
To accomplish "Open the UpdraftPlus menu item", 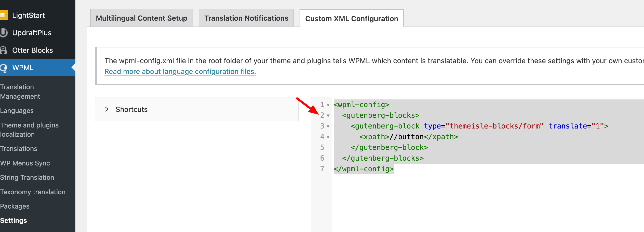I will click(x=32, y=33).
